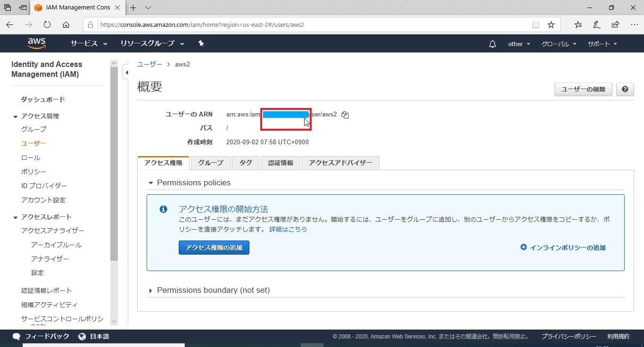
Task: Click the sidebar scrollbar down arrow
Action: click(x=114, y=321)
